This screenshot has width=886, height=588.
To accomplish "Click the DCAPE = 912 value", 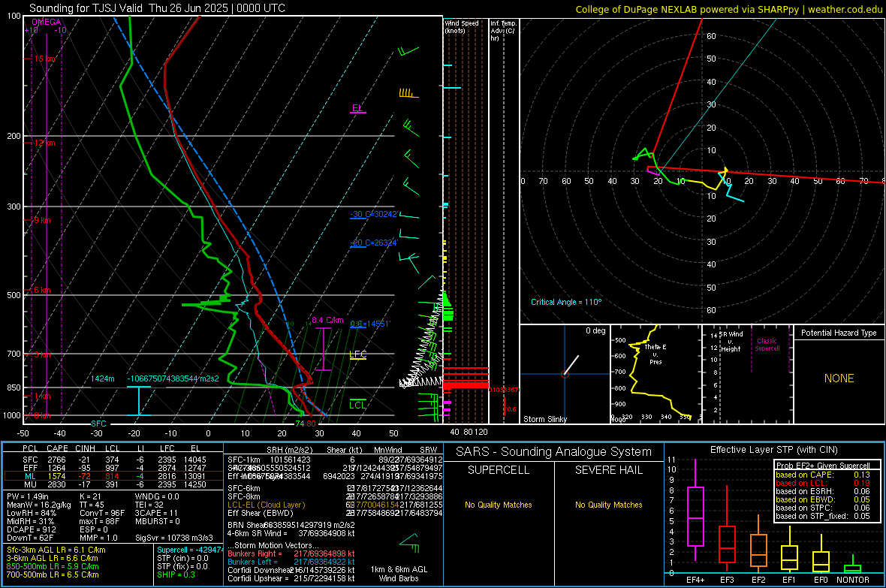I will click(31, 529).
